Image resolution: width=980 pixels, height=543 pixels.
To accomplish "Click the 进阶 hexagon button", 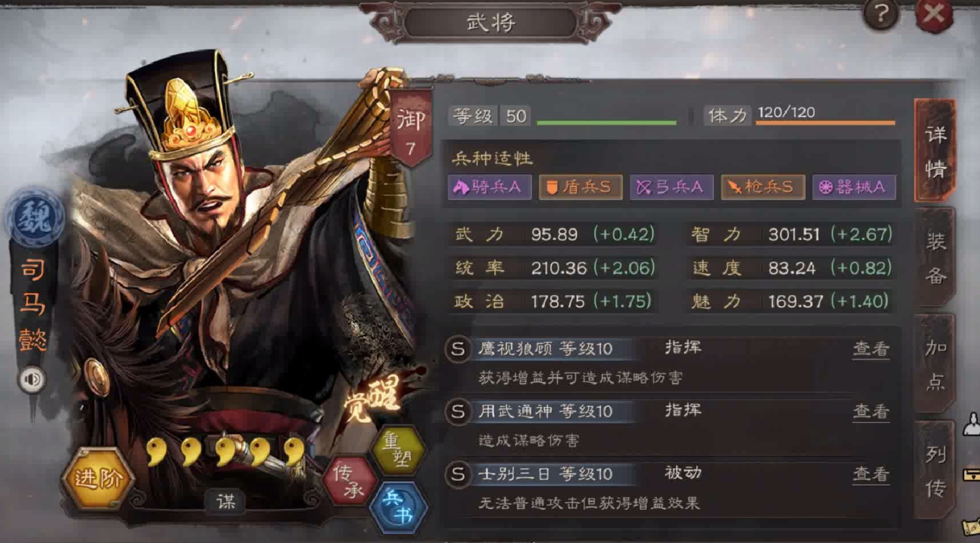I will tap(98, 478).
